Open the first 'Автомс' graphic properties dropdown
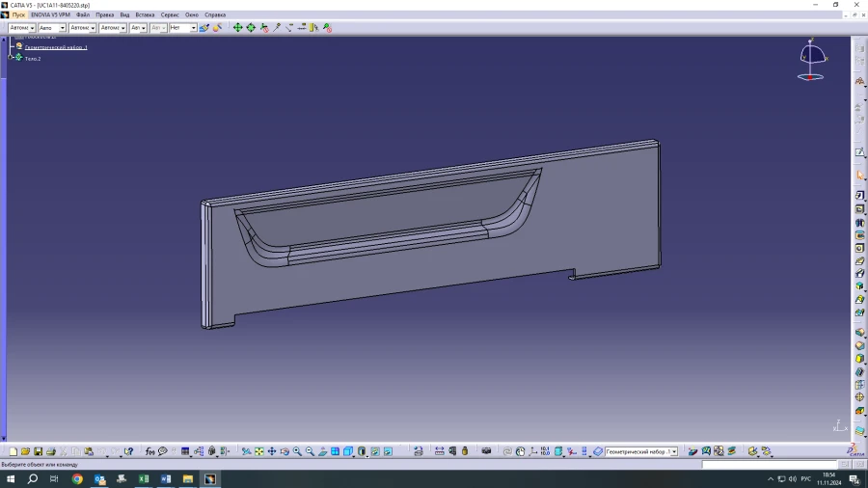The height and width of the screenshot is (488, 868). pyautogui.click(x=32, y=28)
